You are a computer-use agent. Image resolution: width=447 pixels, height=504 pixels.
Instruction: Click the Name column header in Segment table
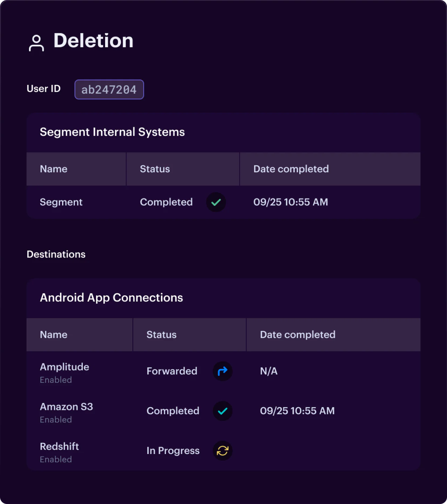coord(54,169)
